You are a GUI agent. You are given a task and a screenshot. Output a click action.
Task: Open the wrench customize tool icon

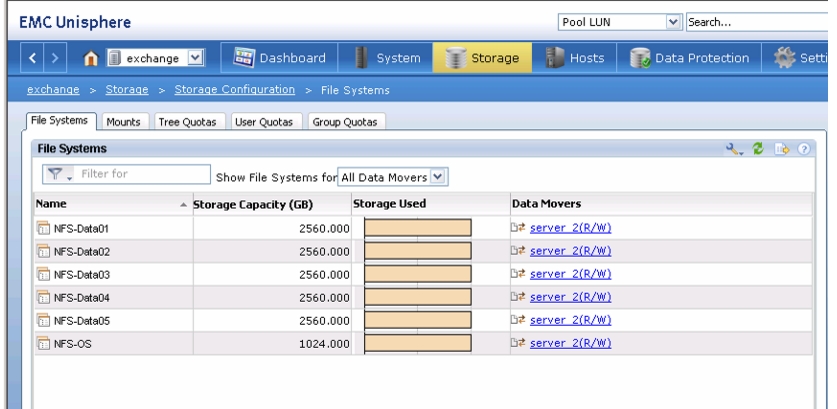pyautogui.click(x=734, y=149)
